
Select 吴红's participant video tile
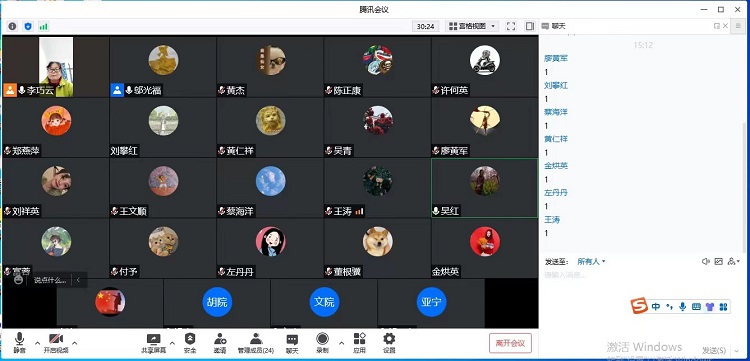tap(484, 188)
